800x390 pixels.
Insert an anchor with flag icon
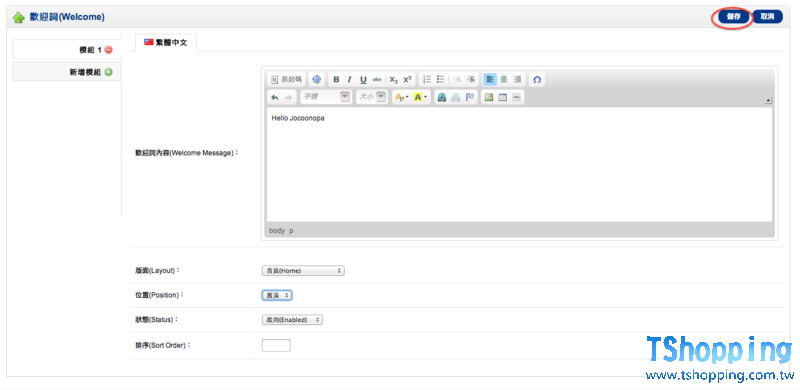(469, 97)
